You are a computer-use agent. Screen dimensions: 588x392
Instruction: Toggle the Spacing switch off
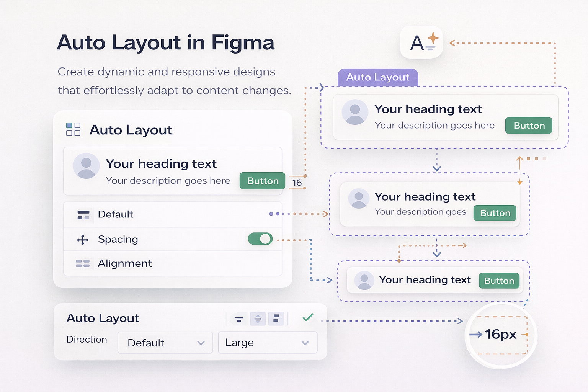tap(260, 239)
